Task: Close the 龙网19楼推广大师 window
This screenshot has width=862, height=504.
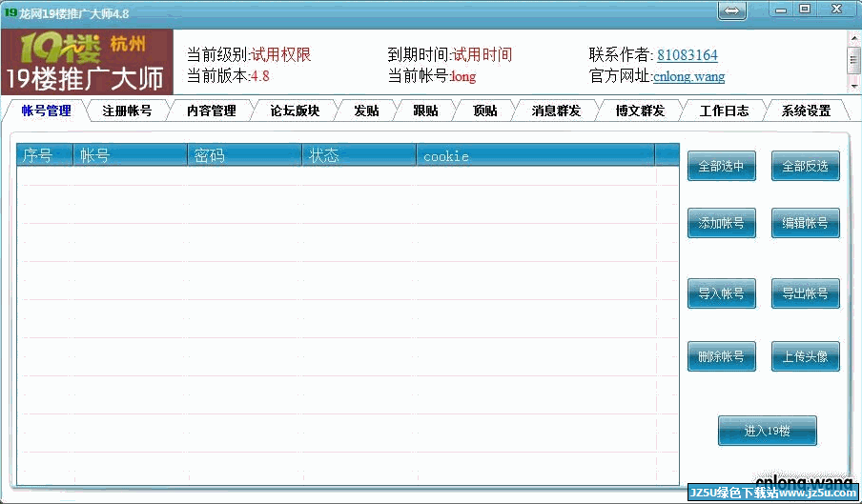Action: point(837,10)
